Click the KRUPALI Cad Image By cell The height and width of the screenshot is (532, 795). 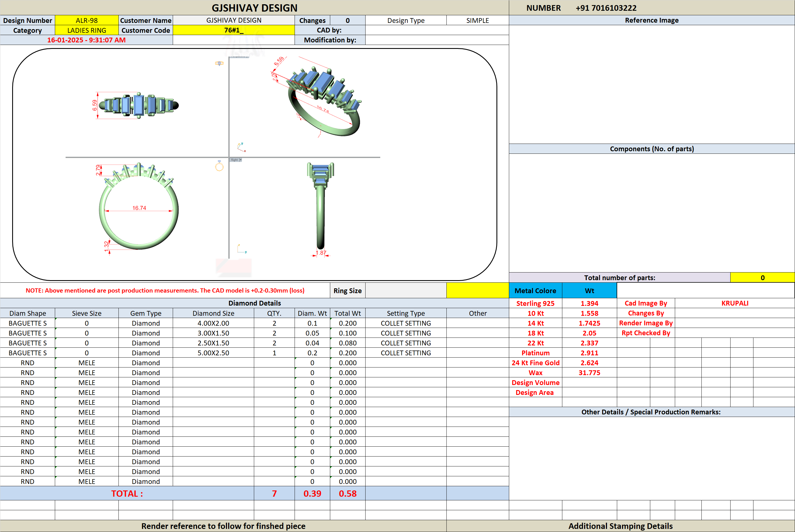[734, 303]
